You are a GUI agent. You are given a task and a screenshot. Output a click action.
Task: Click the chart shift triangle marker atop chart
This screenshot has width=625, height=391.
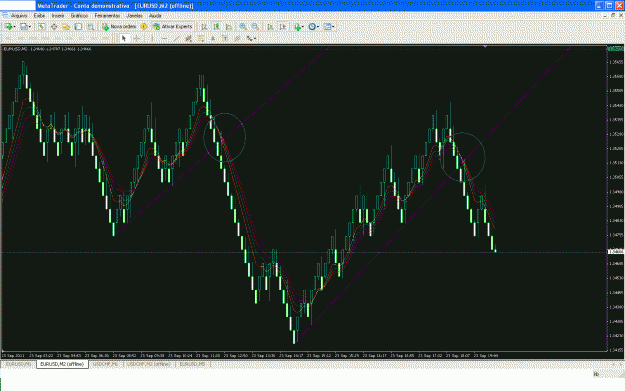pos(485,47)
